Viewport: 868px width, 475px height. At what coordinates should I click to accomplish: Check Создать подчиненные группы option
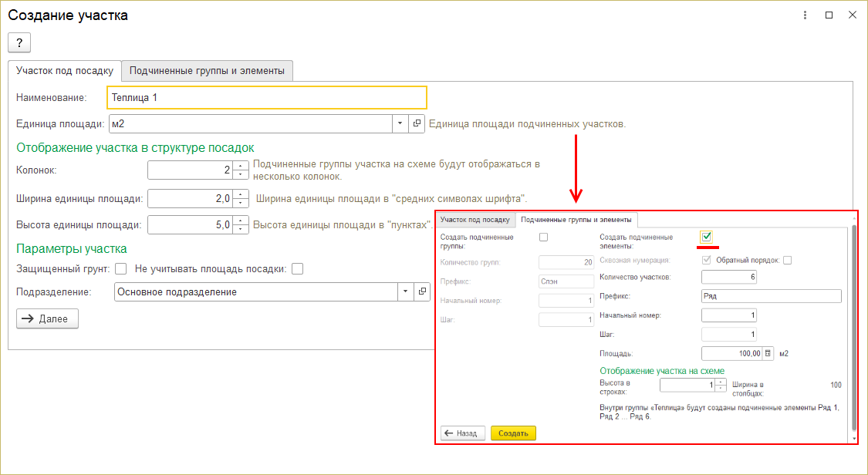(544, 237)
